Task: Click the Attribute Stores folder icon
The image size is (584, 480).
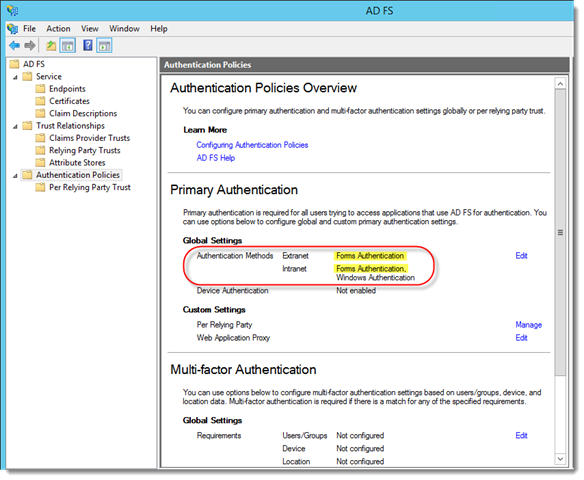Action: pos(40,162)
